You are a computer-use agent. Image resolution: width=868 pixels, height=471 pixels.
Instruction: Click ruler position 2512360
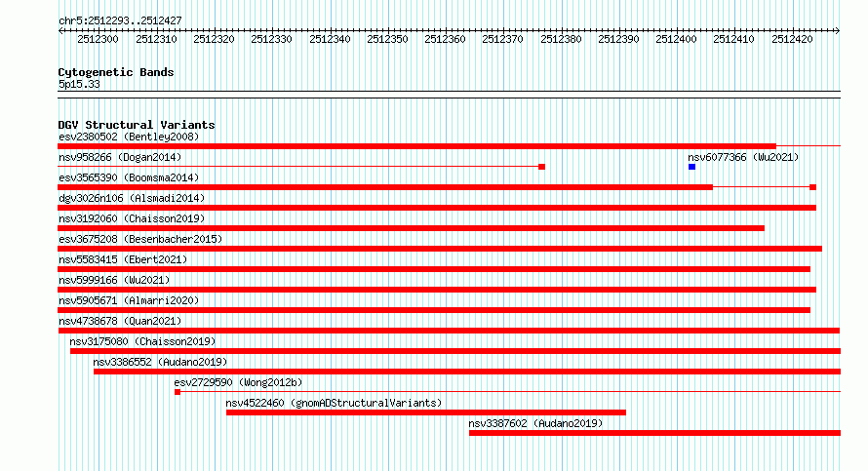[x=445, y=39]
